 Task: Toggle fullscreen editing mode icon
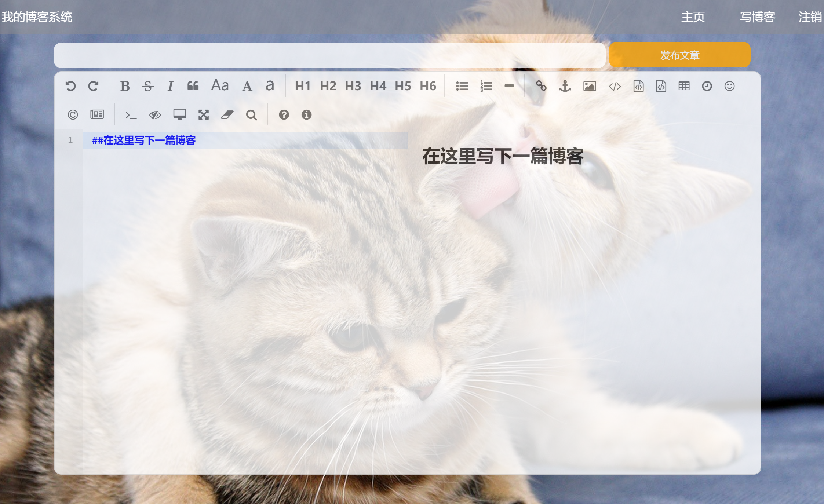203,115
